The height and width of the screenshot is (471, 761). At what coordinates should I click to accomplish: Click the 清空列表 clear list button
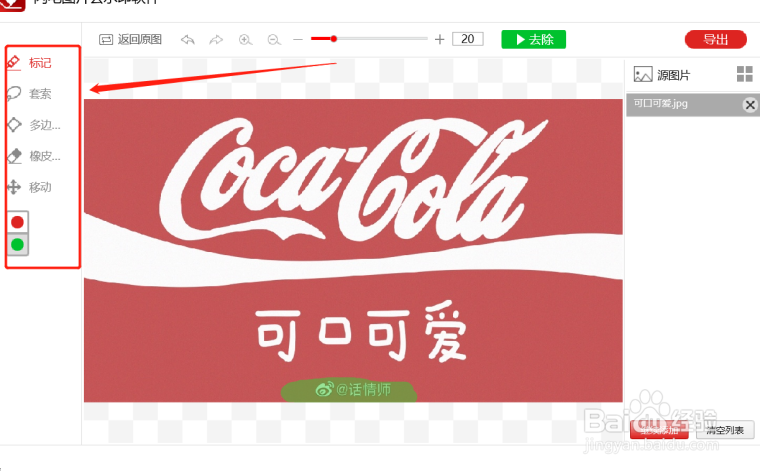[725, 430]
